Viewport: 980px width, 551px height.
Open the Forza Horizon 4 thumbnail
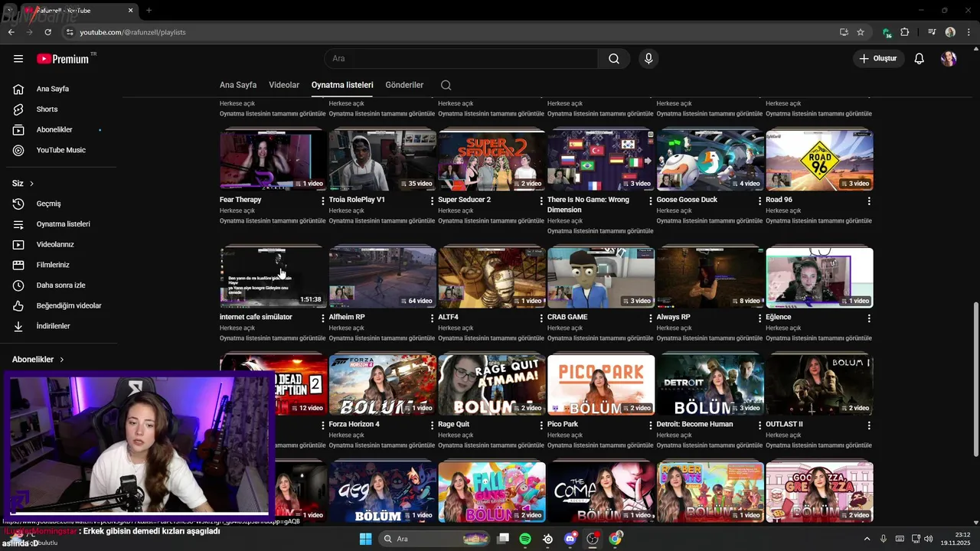click(382, 384)
